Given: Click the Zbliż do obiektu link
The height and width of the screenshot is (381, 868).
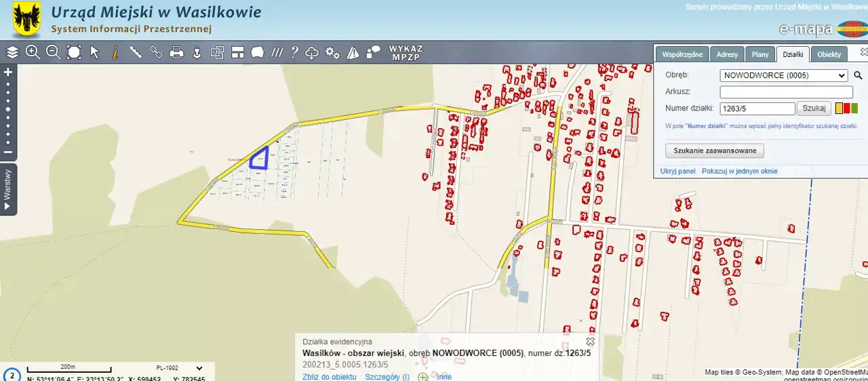Looking at the screenshot, I should 329,377.
